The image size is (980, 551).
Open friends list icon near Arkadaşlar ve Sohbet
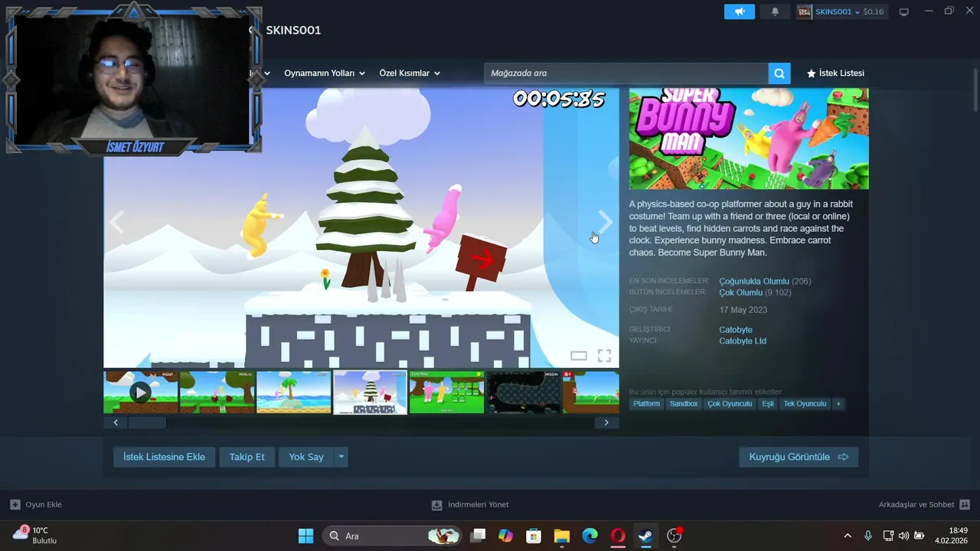point(965,504)
